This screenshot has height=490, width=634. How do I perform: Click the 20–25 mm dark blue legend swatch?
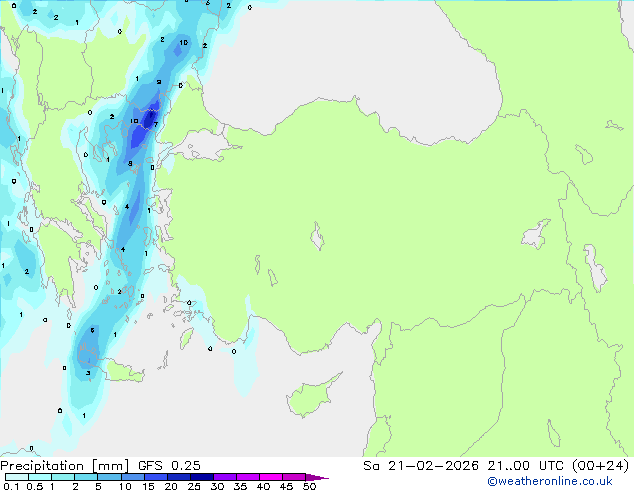pyautogui.click(x=179, y=477)
